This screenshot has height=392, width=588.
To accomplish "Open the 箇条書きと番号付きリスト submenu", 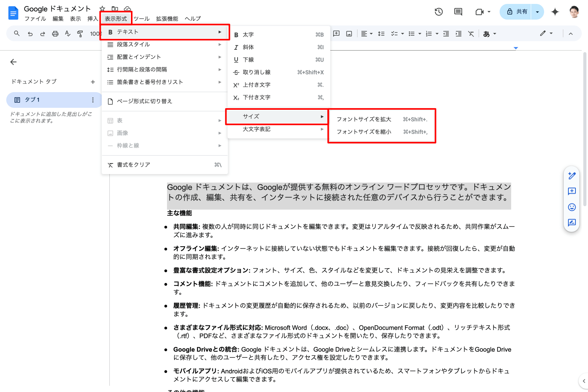I will [165, 82].
